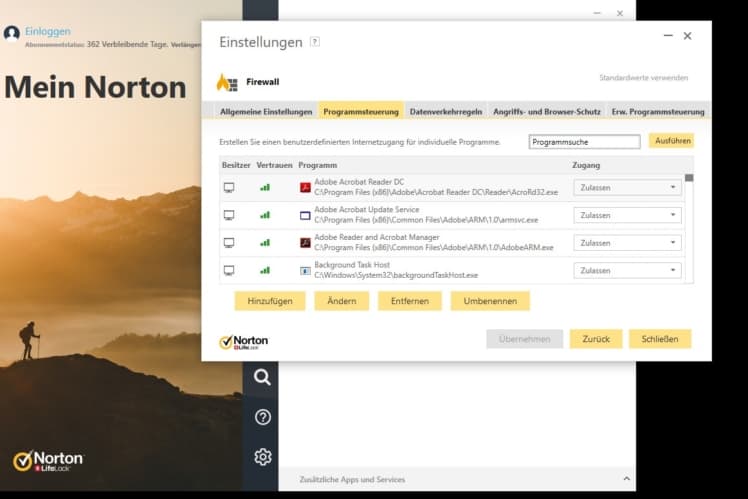This screenshot has width=748, height=499.
Task: Click the user profile avatar icon
Action: click(x=11, y=33)
